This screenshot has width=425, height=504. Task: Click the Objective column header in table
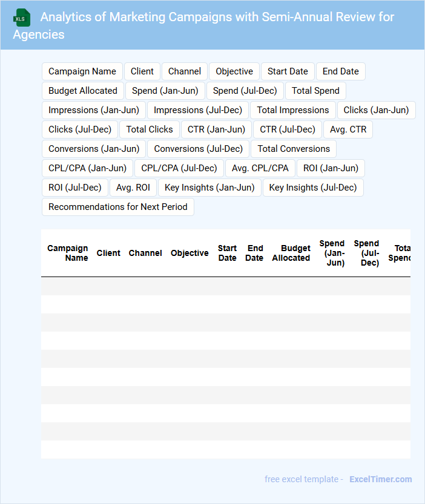(189, 253)
